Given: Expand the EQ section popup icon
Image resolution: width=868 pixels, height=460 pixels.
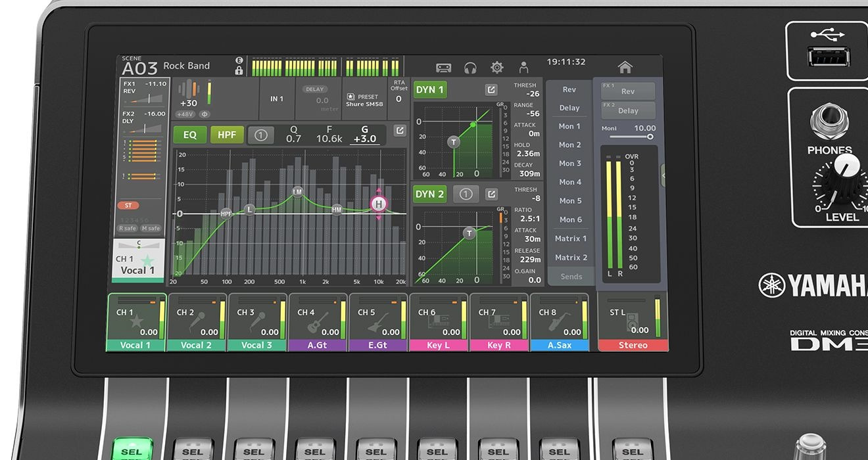Looking at the screenshot, I should click(399, 131).
